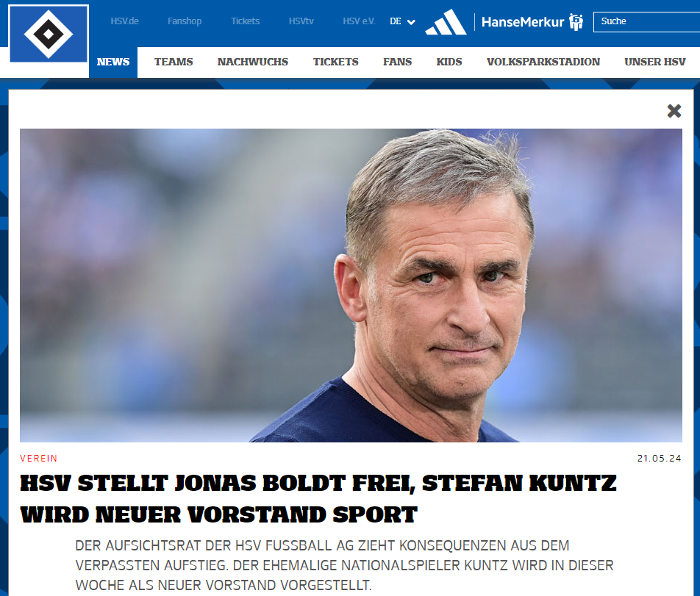700x596 pixels.
Task: Select NACHWUCHS in the navigation
Action: click(253, 62)
